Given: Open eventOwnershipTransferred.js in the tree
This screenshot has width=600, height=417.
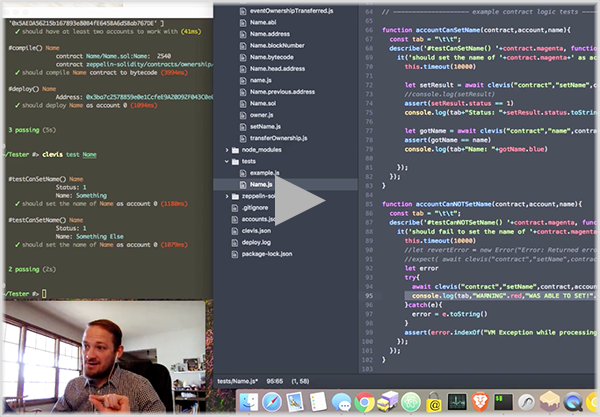Looking at the screenshot, I should (x=291, y=11).
